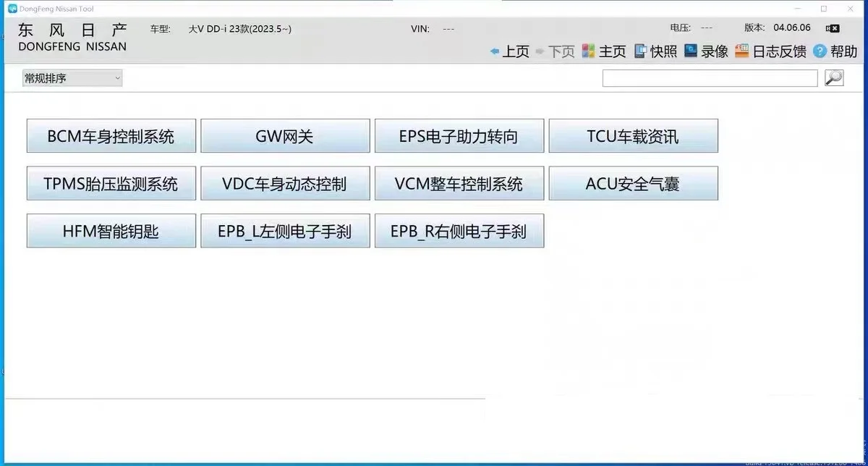868x466 pixels.
Task: Click the VIN label
Action: (420, 29)
